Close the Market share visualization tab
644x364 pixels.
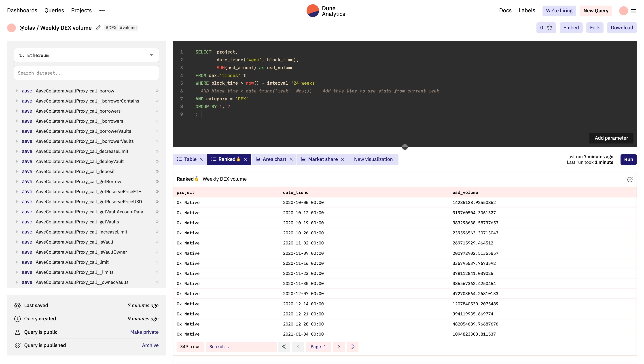343,159
